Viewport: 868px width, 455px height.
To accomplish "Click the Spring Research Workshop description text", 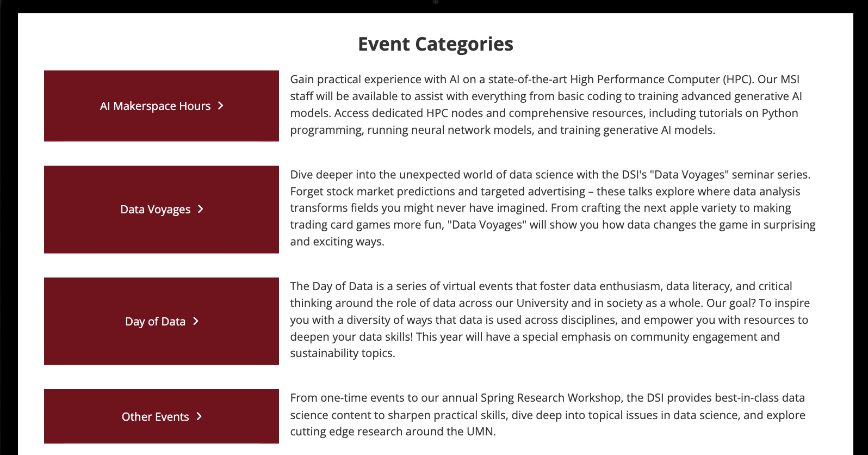I will click(x=547, y=415).
